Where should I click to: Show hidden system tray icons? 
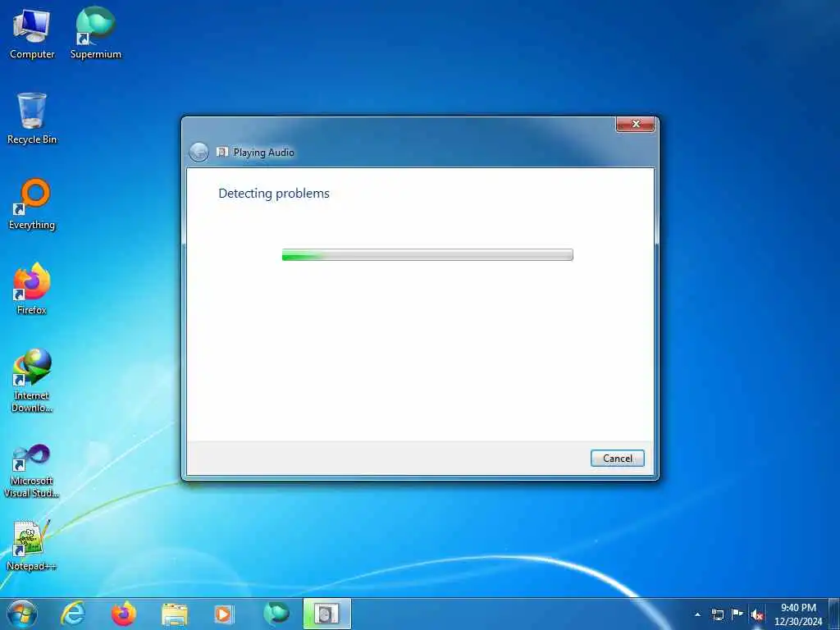697,614
